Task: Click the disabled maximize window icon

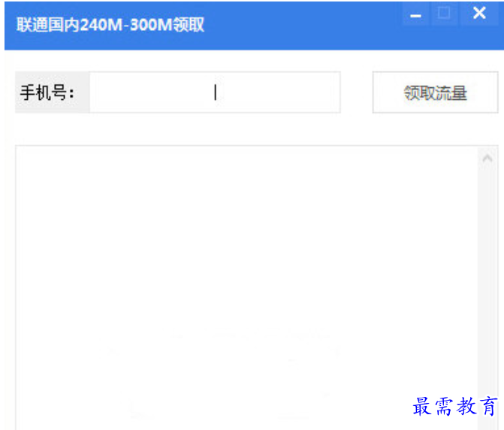Action: (444, 14)
